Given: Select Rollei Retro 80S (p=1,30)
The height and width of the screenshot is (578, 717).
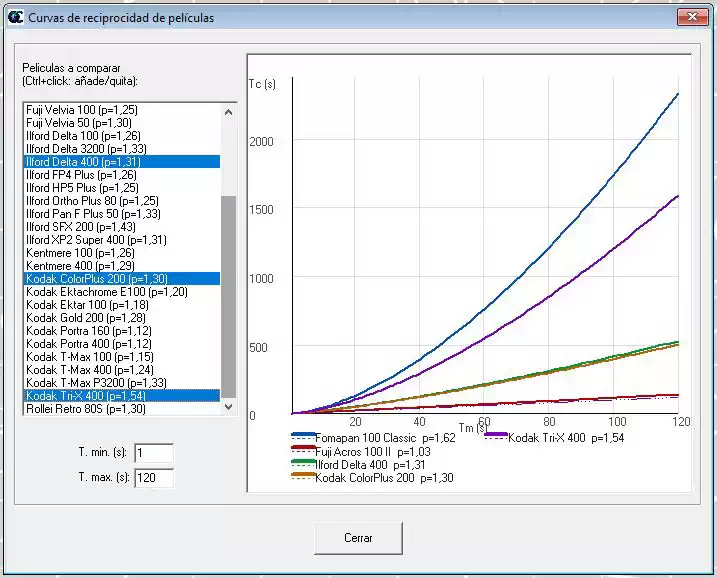Looking at the screenshot, I should click(x=122, y=409).
